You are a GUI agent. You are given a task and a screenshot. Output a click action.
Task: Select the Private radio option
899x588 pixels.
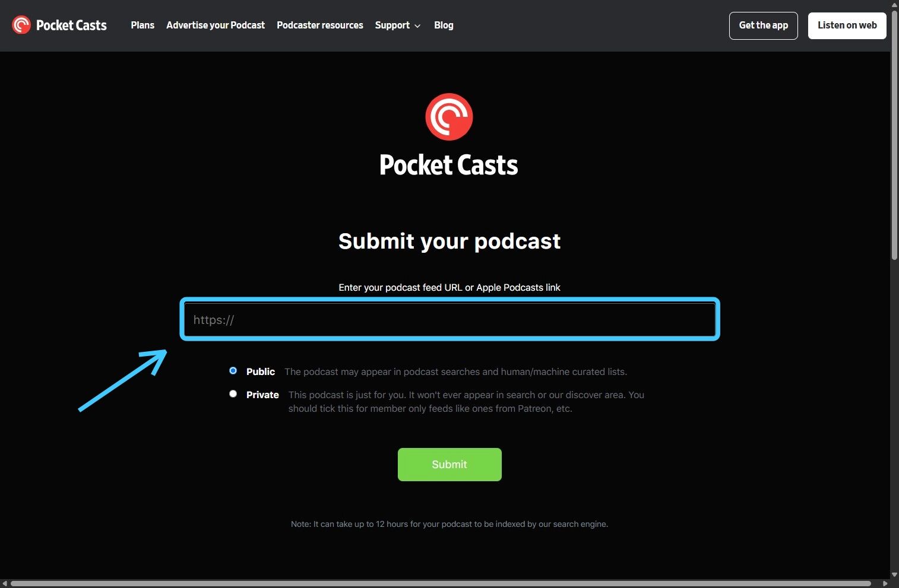tap(233, 394)
